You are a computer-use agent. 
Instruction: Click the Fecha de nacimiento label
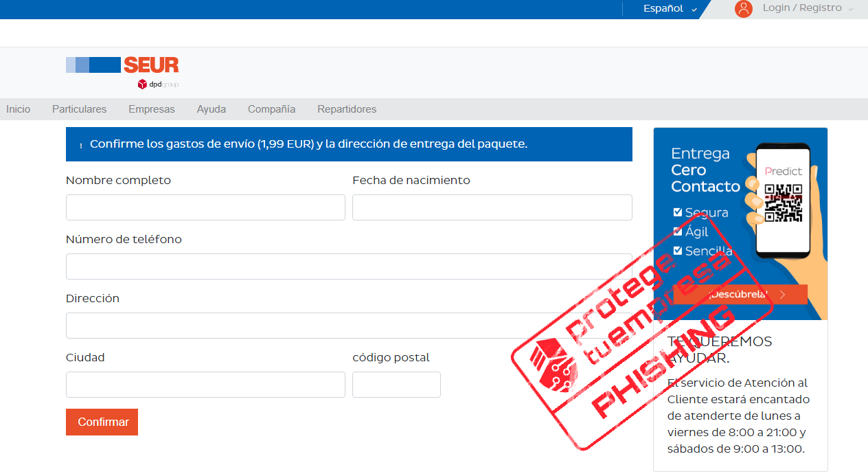click(411, 181)
